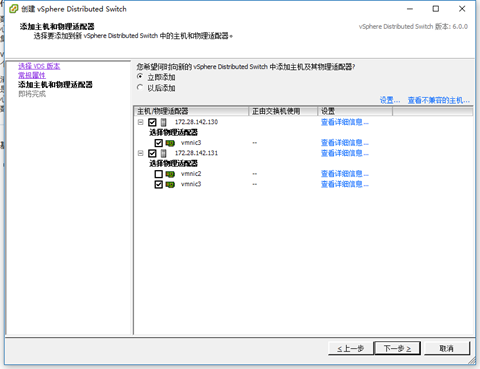This screenshot has height=369, width=480.
Task: Check the vmnic2 adapter checkbox
Action: coord(159,174)
